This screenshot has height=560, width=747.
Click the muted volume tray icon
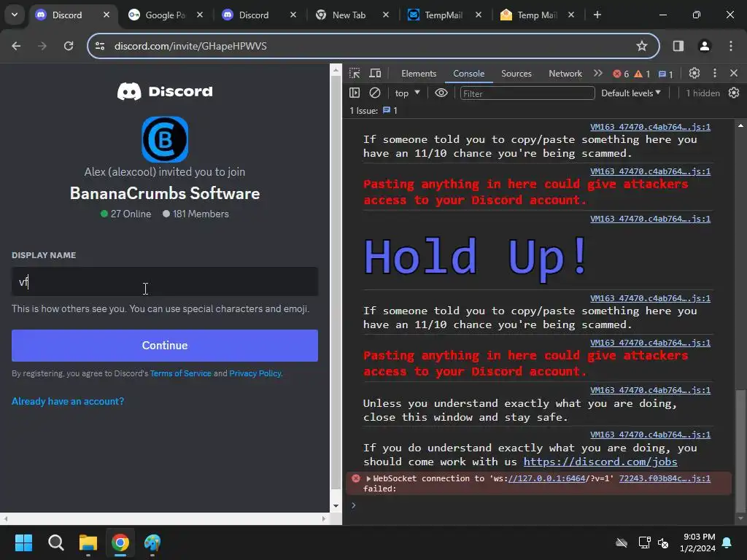[662, 542]
